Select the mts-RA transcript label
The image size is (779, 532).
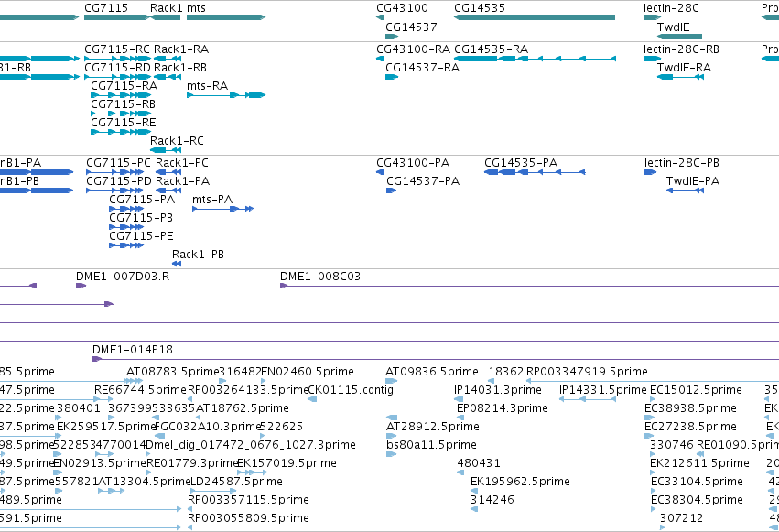point(207,86)
